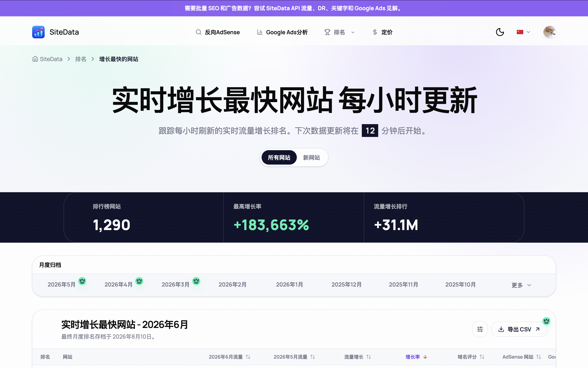Select the 所有网站 tab
The image size is (588, 368).
(279, 157)
